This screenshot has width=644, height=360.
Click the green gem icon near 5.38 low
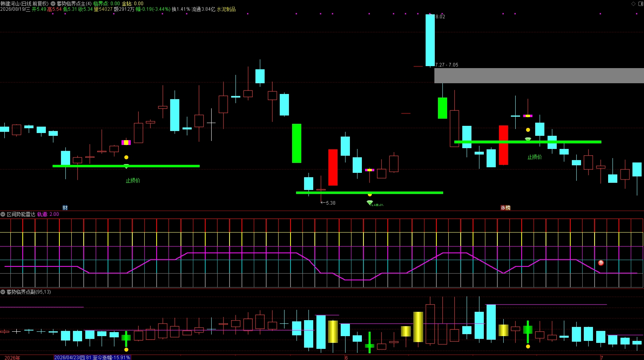(x=370, y=203)
